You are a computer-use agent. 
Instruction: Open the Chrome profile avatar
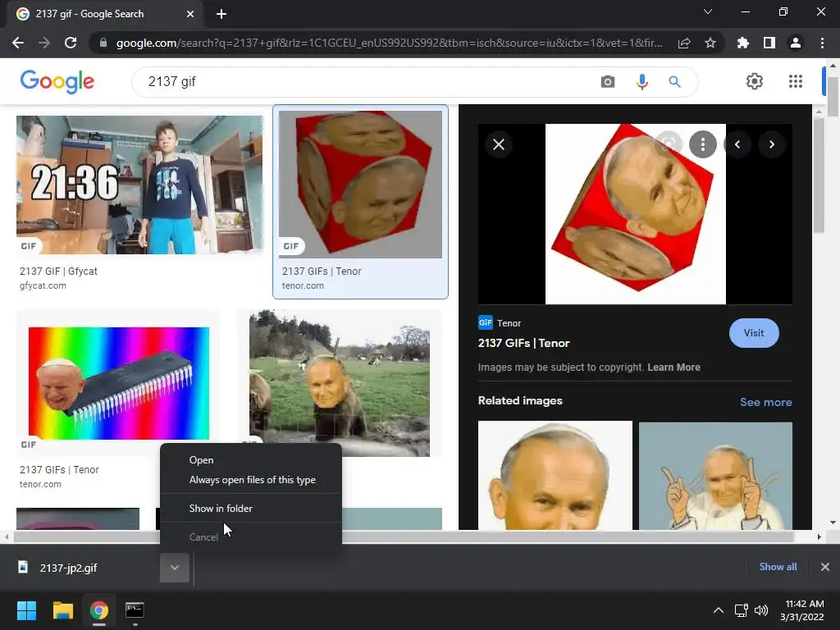pyautogui.click(x=796, y=43)
